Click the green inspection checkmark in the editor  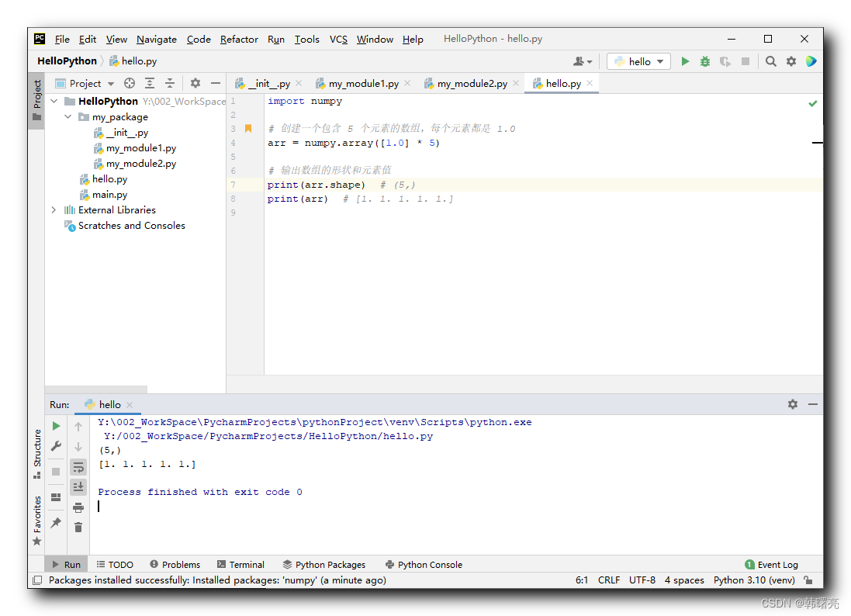[x=812, y=103]
